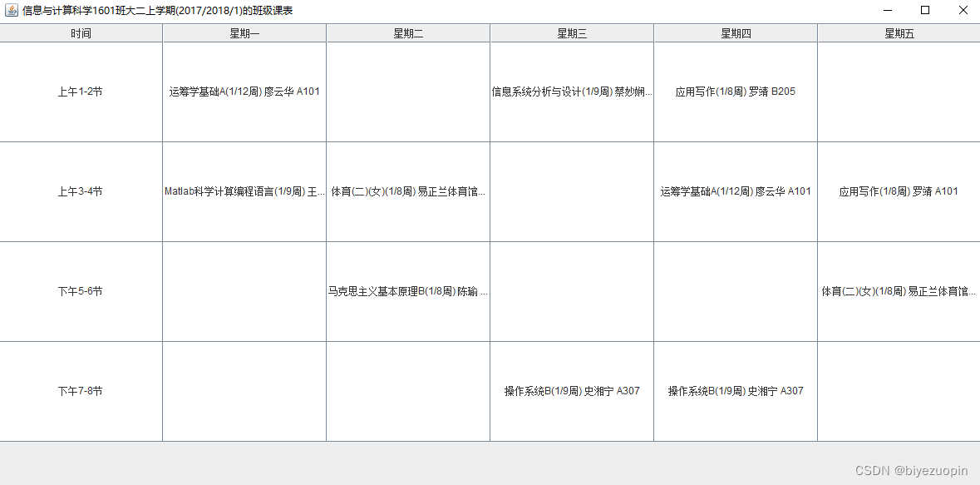Select the 星期一 column header
This screenshot has height=485, width=980.
[244, 34]
